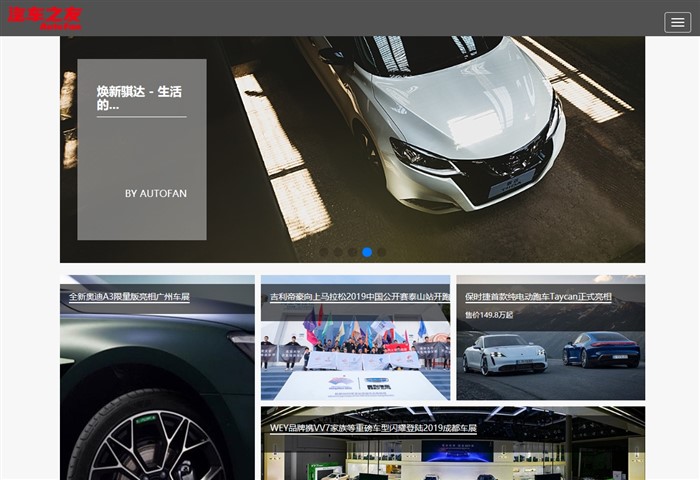Click the BY AUTOFAN byline text
Image resolution: width=700 pixels, height=480 pixels.
coord(156,194)
